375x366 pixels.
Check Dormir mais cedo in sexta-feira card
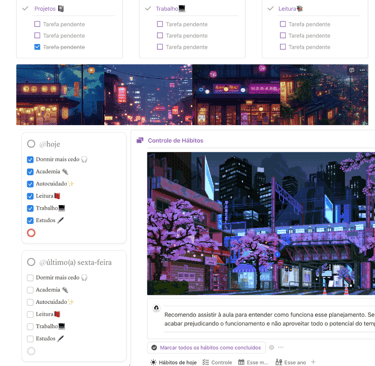pyautogui.click(x=30, y=278)
